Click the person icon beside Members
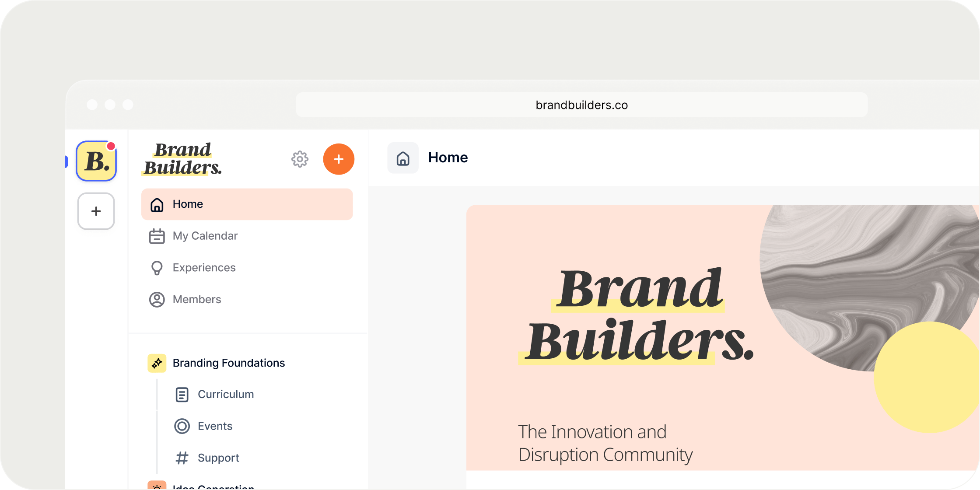Image resolution: width=980 pixels, height=490 pixels. tap(157, 300)
